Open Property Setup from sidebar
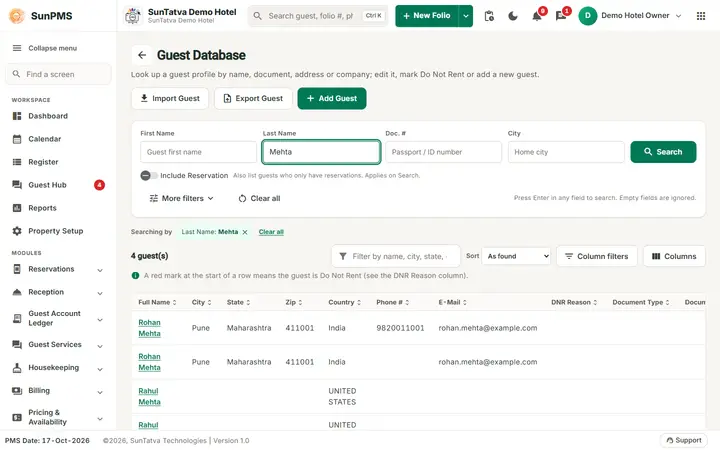 coord(58,231)
